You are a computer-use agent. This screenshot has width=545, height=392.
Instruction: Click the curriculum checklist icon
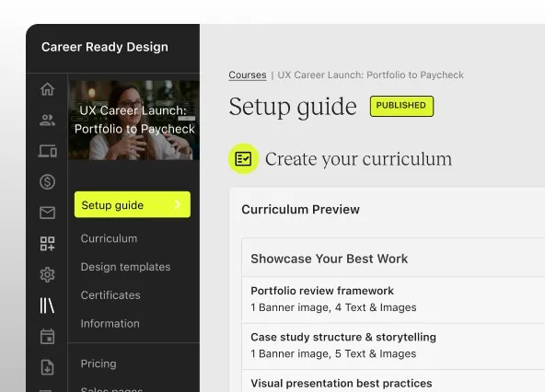pos(243,159)
